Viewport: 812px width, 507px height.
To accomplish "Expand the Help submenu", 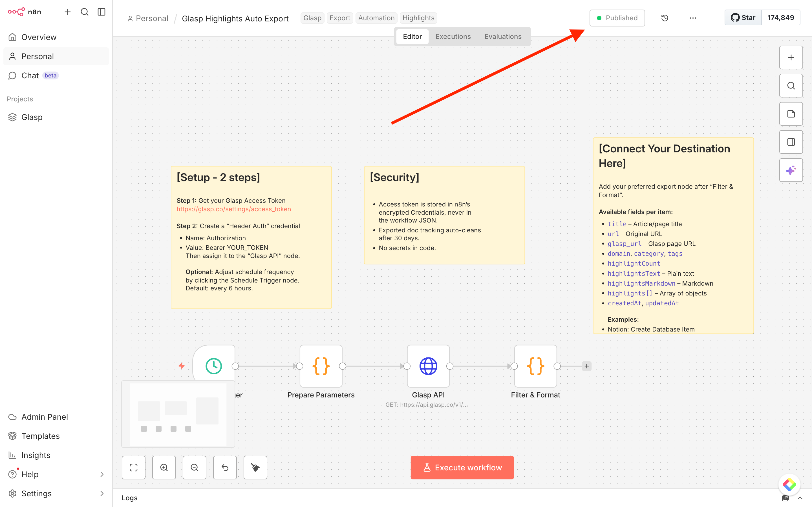I will [x=102, y=474].
